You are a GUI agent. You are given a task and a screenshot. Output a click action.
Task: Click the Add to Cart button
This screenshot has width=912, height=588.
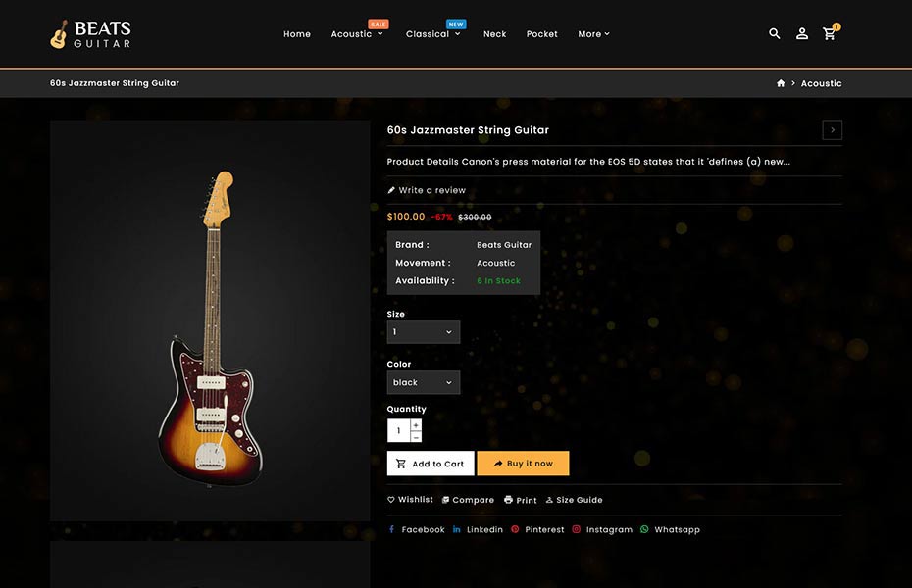431,464
